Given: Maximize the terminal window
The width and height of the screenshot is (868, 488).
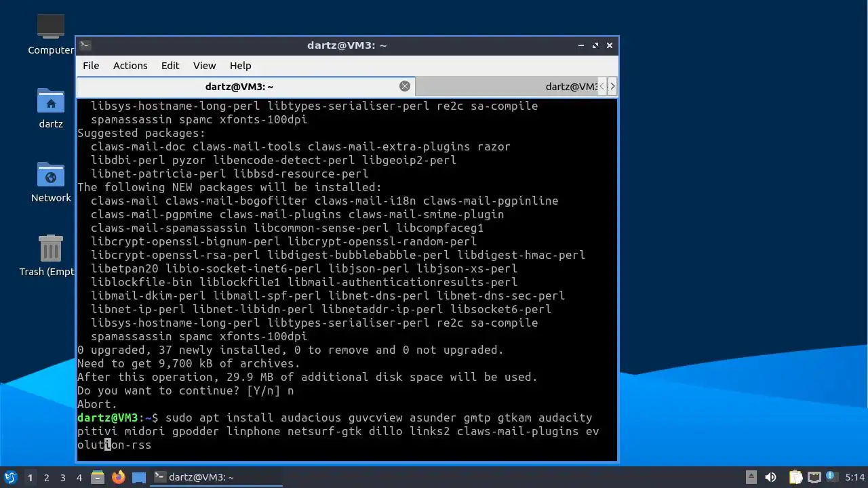Looking at the screenshot, I should point(595,45).
